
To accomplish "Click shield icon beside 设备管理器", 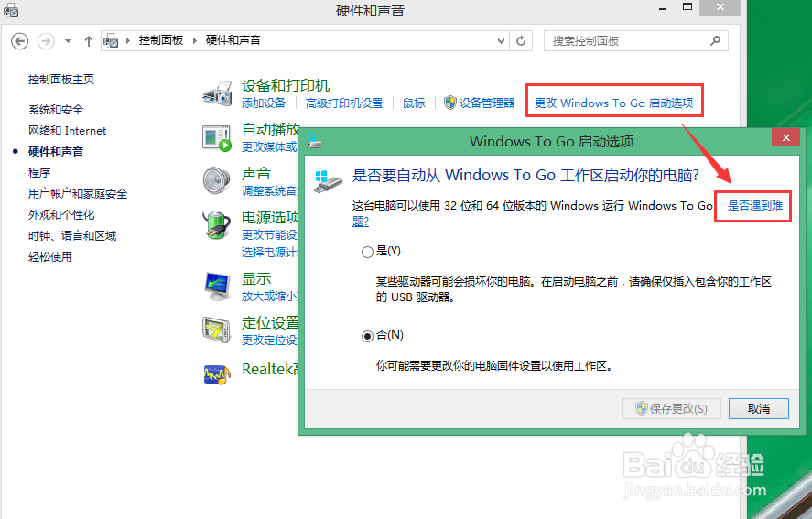I will (450, 103).
